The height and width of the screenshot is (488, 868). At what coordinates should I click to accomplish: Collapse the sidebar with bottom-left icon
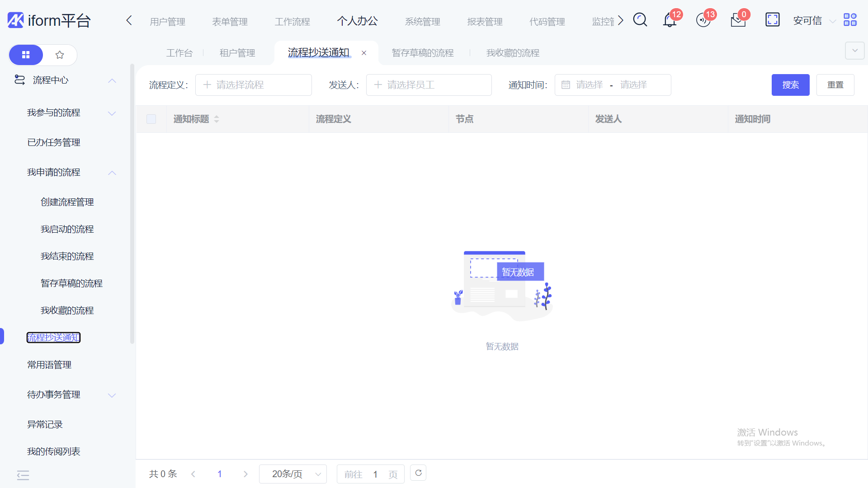[23, 475]
